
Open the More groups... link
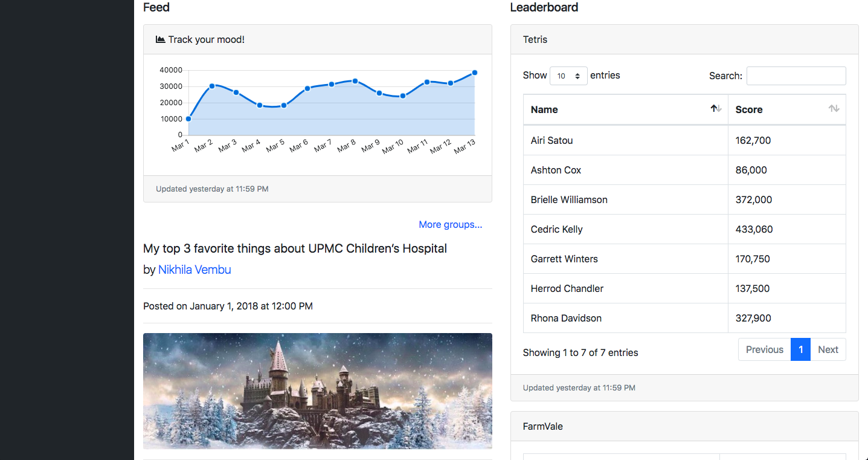(451, 224)
